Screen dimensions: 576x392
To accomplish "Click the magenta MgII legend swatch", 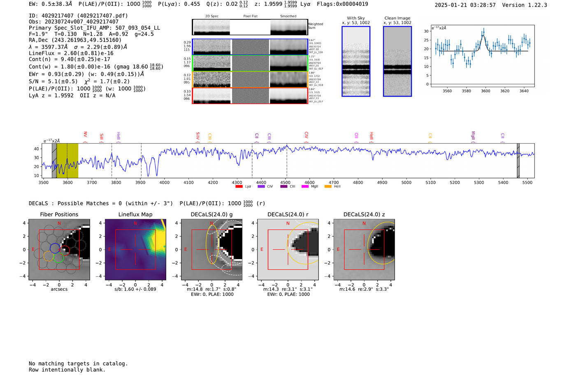I will coord(305,187).
